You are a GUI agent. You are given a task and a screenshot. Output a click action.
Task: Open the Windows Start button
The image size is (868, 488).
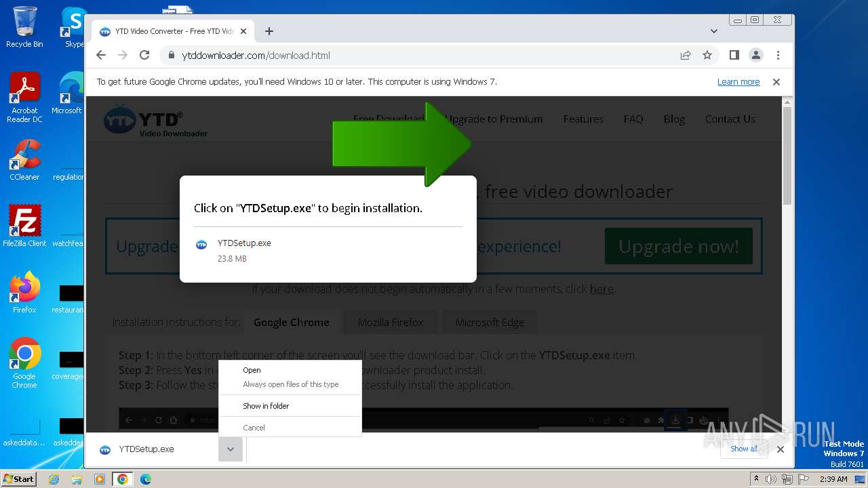18,479
